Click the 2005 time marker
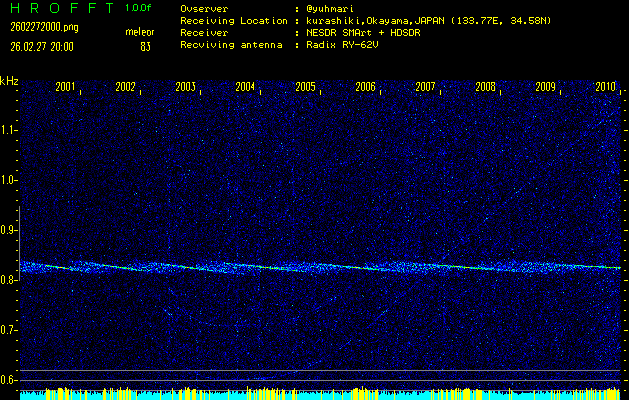 (x=305, y=88)
